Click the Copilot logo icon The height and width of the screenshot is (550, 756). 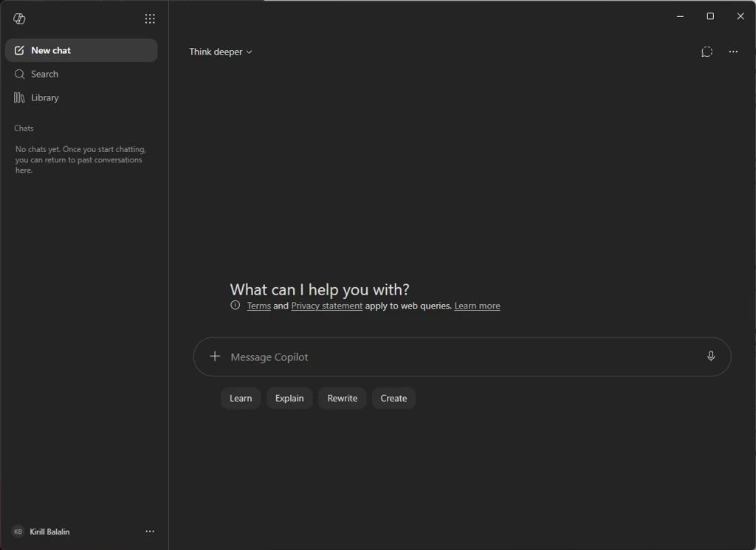click(x=19, y=18)
